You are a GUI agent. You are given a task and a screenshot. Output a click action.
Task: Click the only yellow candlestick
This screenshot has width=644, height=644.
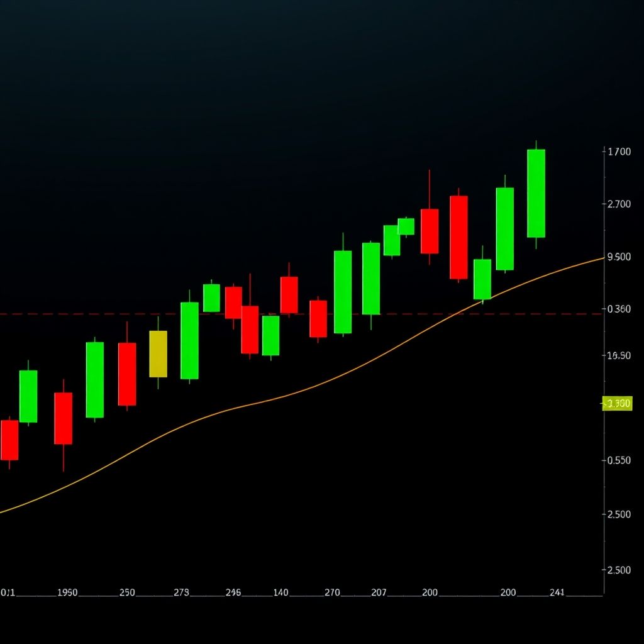tap(158, 353)
